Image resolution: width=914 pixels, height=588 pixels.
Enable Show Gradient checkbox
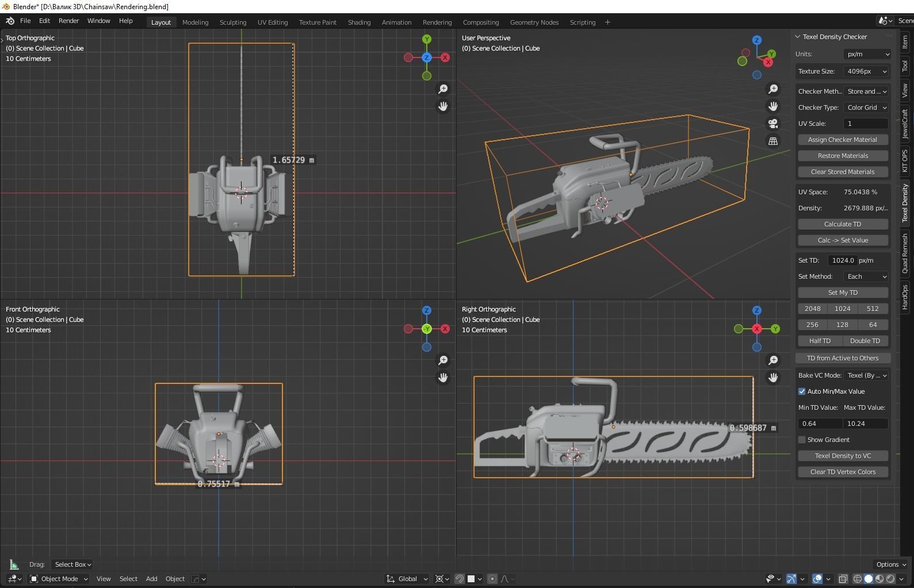pos(802,440)
